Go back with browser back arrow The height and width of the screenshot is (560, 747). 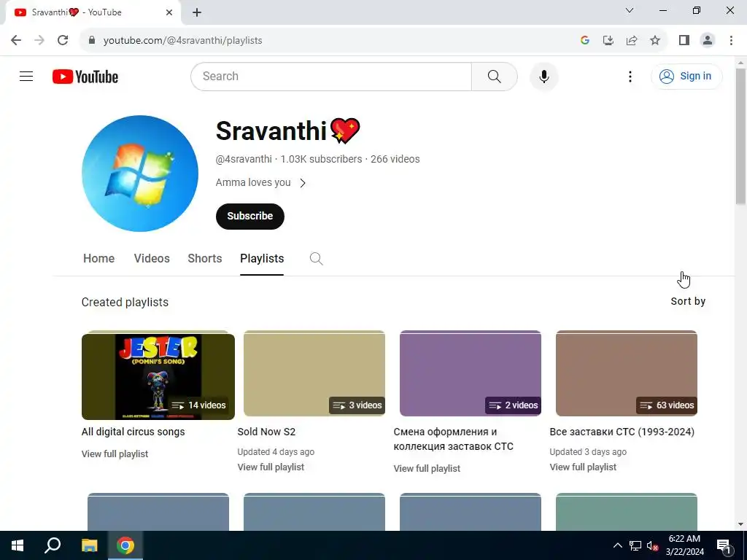pos(16,40)
